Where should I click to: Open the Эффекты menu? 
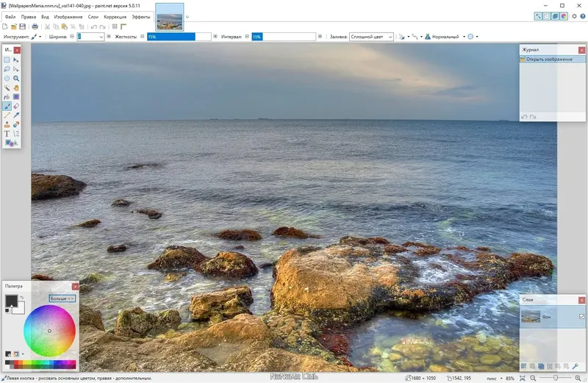point(141,16)
